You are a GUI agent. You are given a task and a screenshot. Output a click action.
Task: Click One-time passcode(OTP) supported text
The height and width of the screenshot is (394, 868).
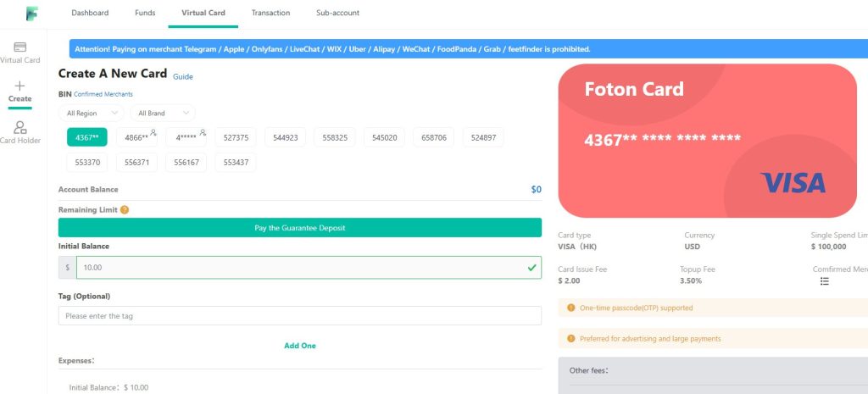(636, 308)
